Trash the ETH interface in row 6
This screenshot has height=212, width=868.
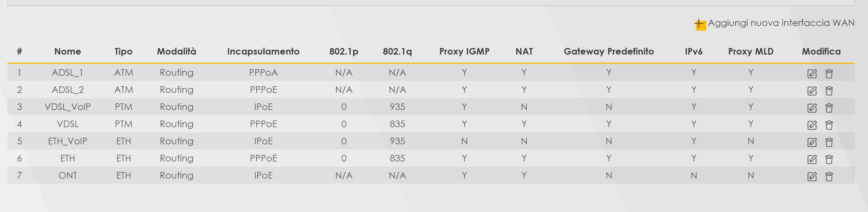point(829,159)
